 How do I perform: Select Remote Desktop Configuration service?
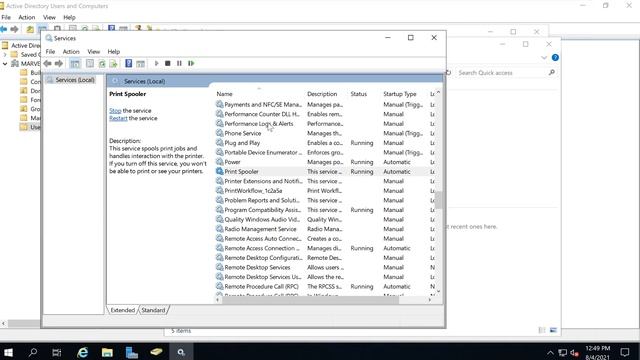[325, 258]
